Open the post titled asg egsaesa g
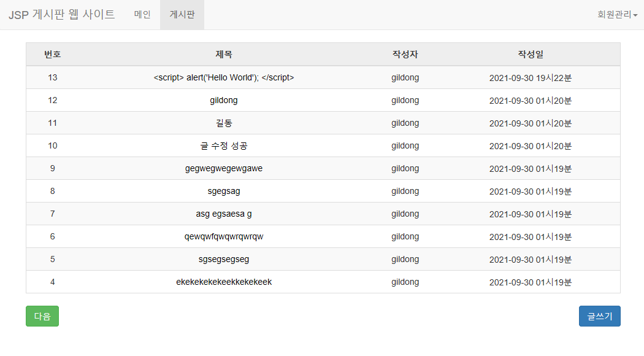The image size is (644, 356). (224, 214)
